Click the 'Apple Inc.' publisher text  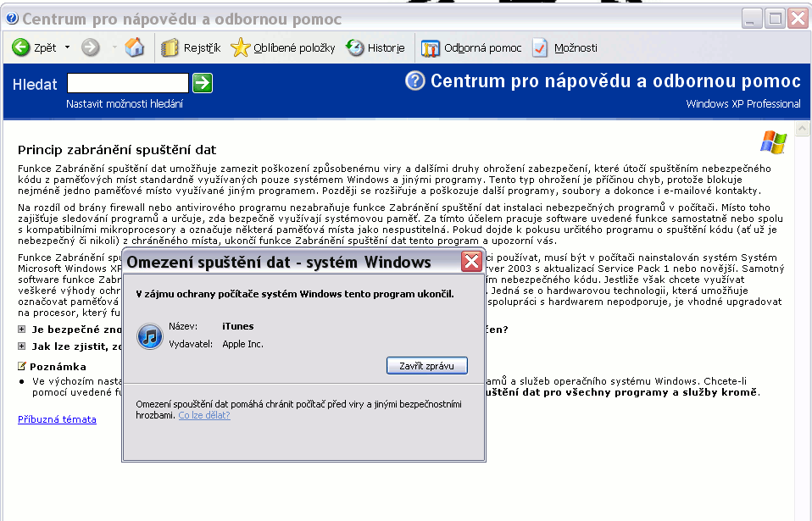(243, 344)
